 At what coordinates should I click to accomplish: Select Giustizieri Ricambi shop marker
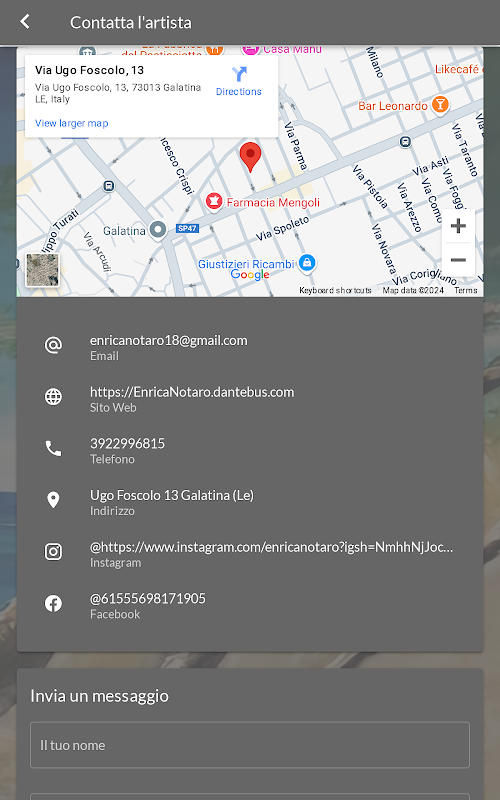click(307, 263)
